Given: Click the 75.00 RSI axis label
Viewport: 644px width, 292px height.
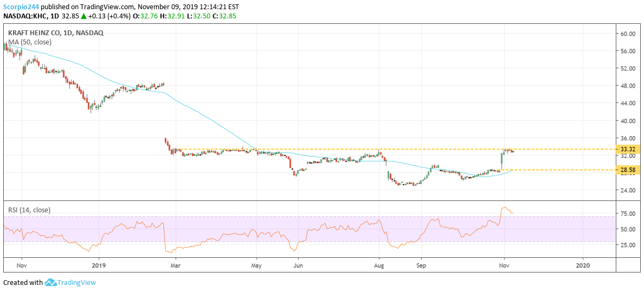Looking at the screenshot, I should [628, 213].
